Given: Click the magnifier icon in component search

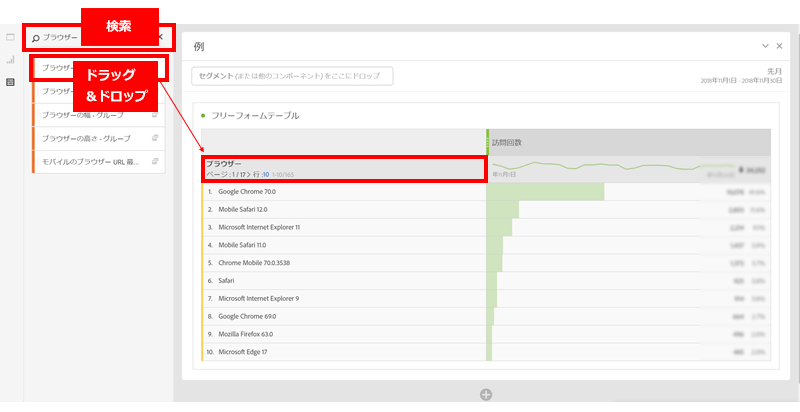Looking at the screenshot, I should tap(36, 38).
